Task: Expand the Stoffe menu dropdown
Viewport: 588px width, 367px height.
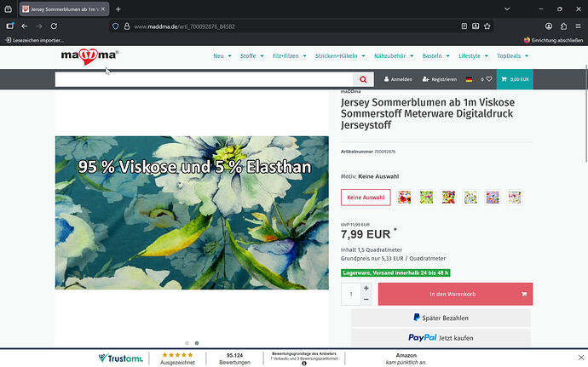Action: tap(250, 56)
